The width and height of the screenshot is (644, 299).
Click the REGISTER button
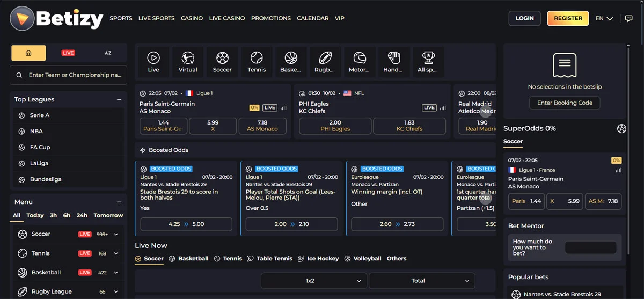pyautogui.click(x=568, y=18)
